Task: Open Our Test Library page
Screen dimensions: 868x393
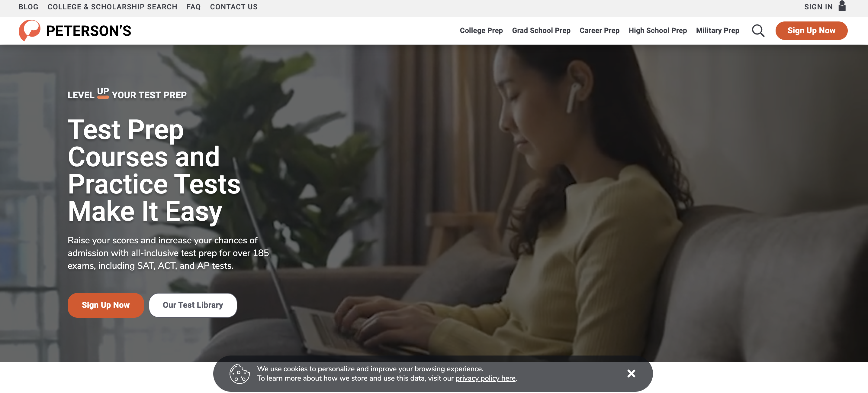Action: (x=193, y=305)
